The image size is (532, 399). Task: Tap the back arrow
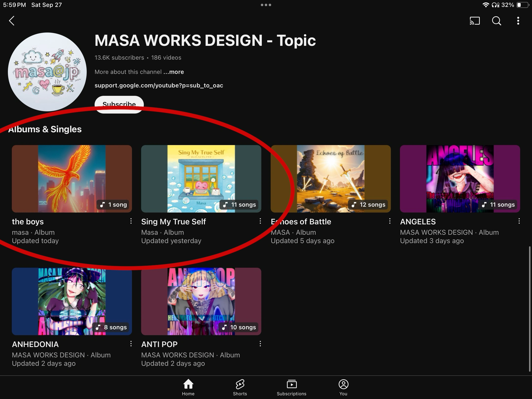[x=12, y=21]
